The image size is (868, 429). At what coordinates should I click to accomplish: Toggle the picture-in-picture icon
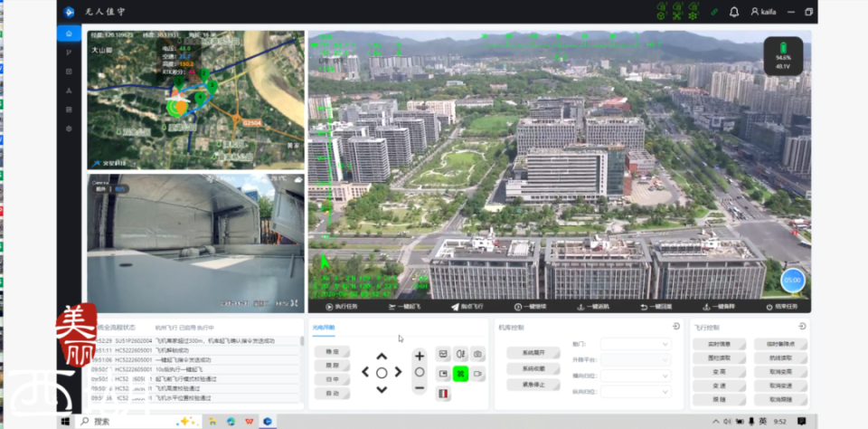pos(443,374)
